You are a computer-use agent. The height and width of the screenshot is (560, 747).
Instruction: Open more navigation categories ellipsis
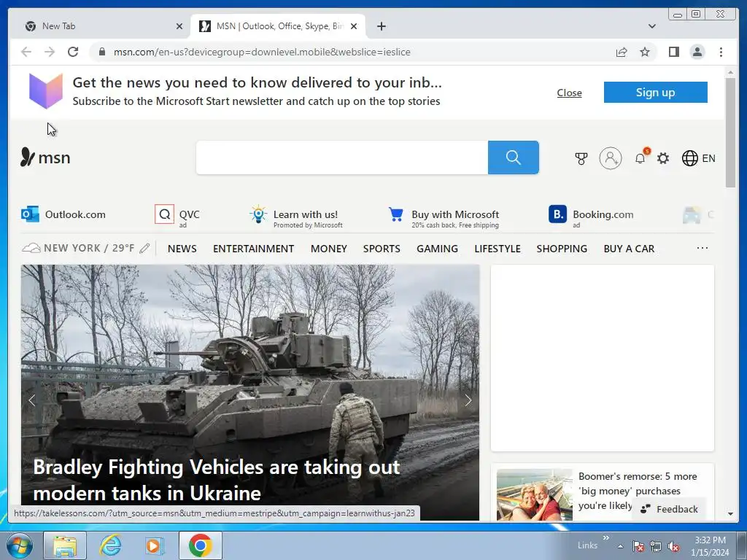[x=703, y=248]
